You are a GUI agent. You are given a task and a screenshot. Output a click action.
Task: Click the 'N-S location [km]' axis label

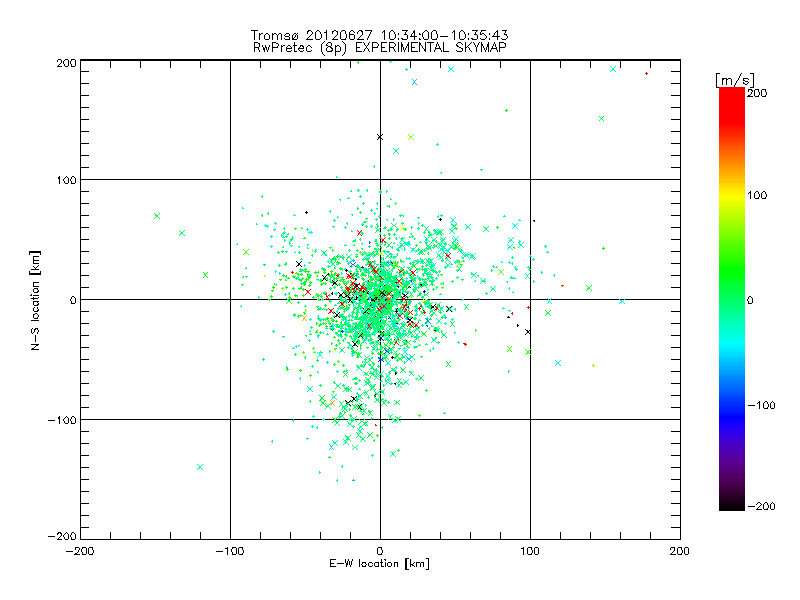pos(35,300)
